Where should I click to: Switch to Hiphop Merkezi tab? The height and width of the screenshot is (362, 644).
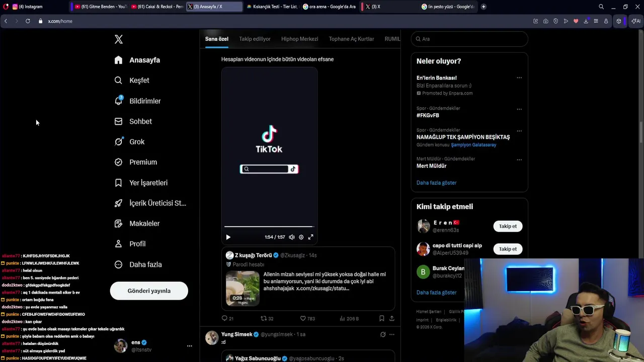click(x=299, y=39)
